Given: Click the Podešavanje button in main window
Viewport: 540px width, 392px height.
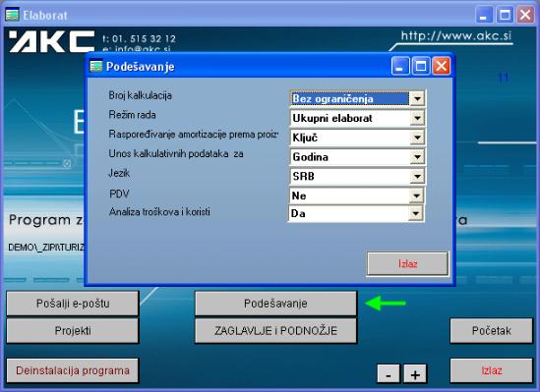Looking at the screenshot, I should coord(275,304).
